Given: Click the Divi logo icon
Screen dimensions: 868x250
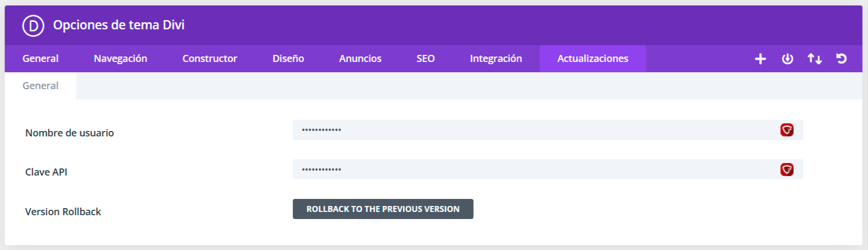Looking at the screenshot, I should pos(33,26).
